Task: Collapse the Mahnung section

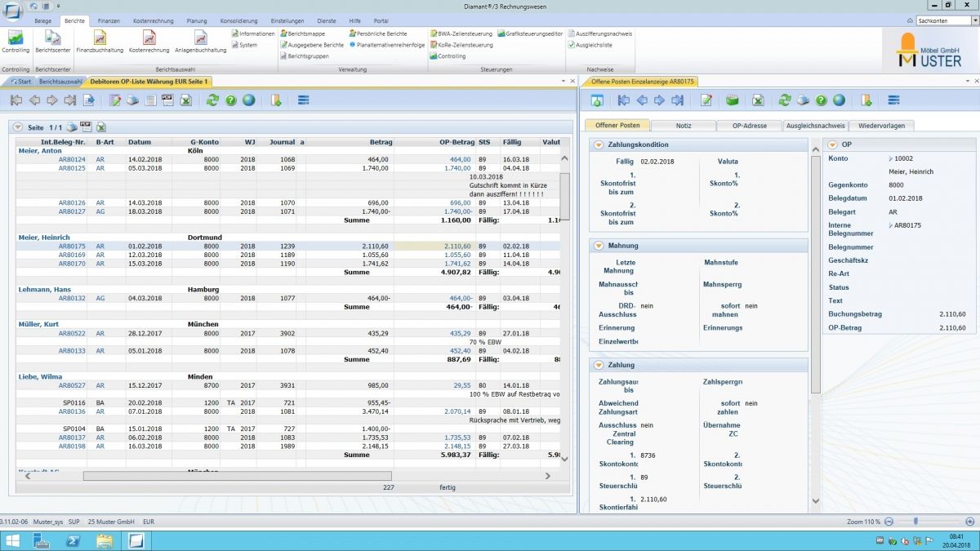Action: (x=599, y=246)
